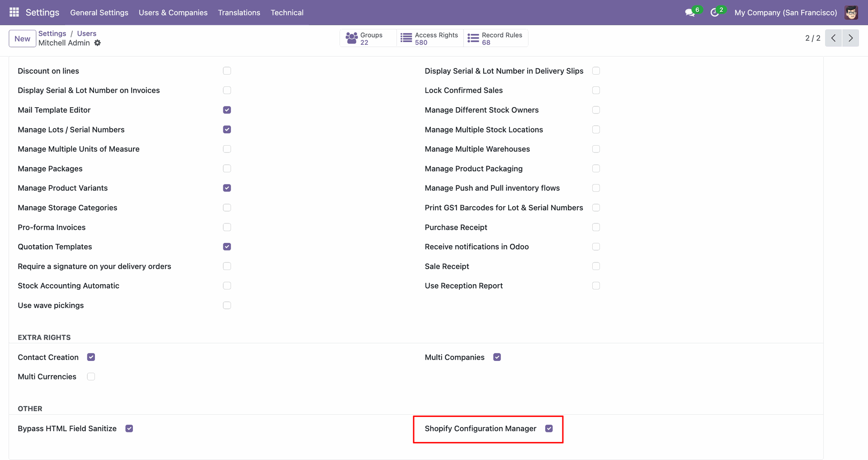Go to next record arrow
The width and height of the screenshot is (868, 460).
pyautogui.click(x=850, y=38)
